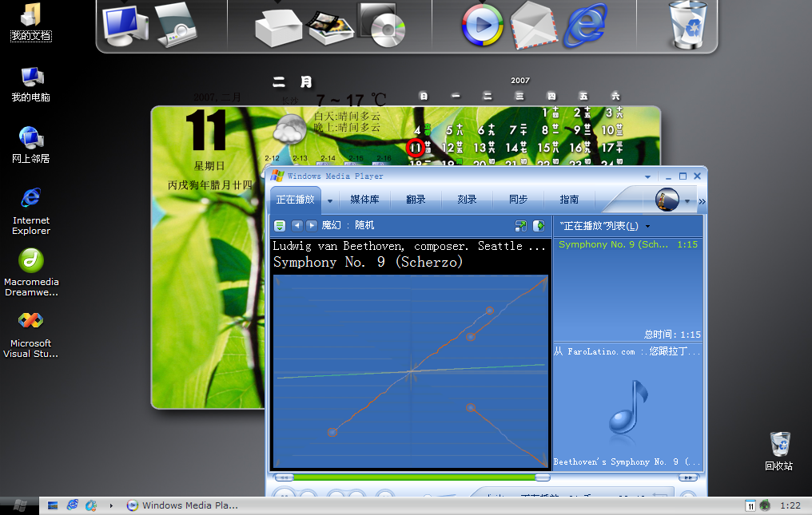Viewport: 812px width, 515px height.
Task: Click the green playlist options icon in Media Player
Action: 280,226
